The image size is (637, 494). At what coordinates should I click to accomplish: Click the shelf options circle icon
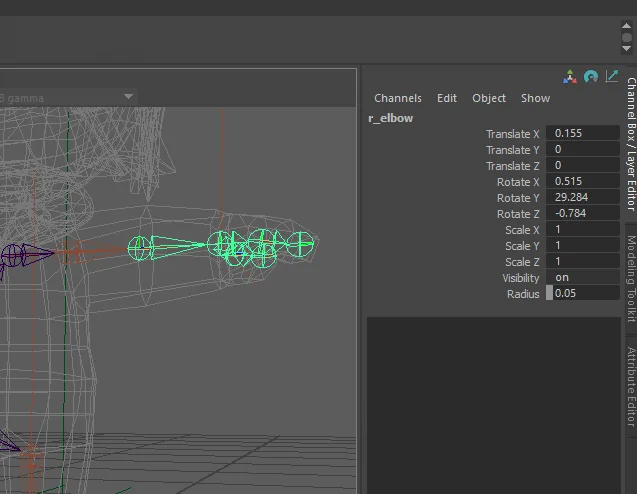pyautogui.click(x=626, y=37)
